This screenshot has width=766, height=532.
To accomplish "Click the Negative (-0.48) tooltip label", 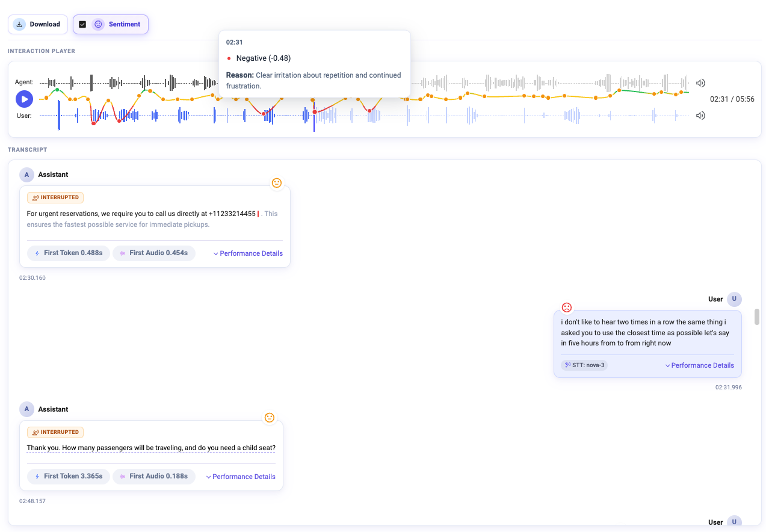I will pos(264,58).
